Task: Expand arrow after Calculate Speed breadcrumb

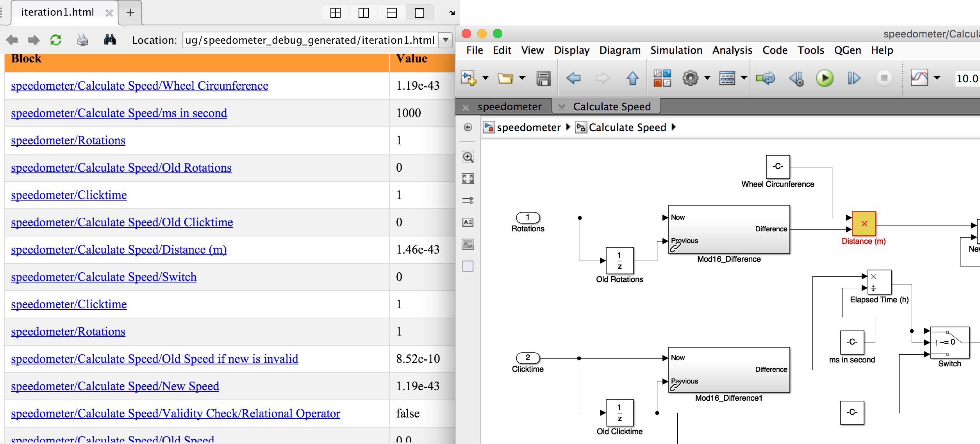Action: (x=674, y=127)
